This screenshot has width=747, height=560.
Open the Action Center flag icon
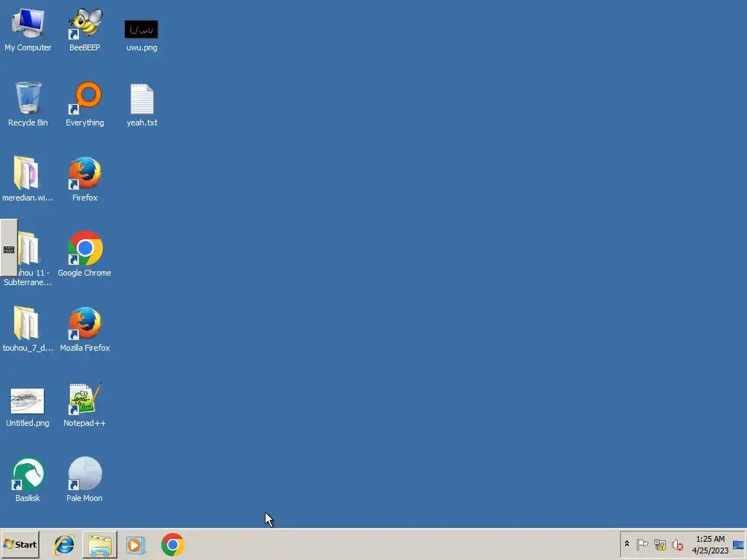coord(642,544)
